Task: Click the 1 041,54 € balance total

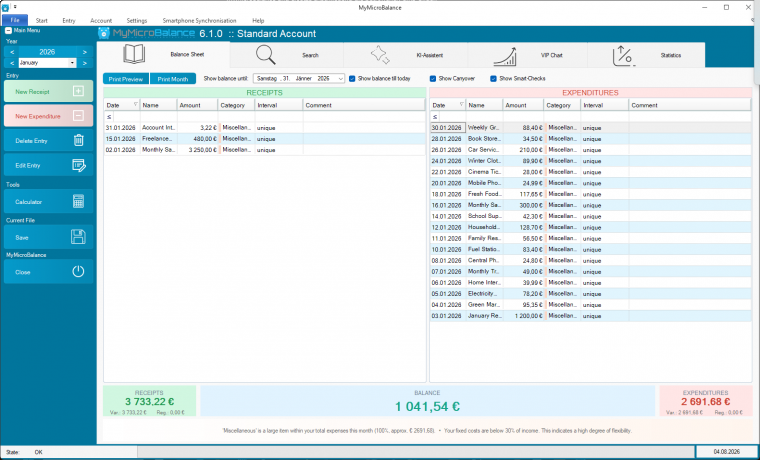Action: click(427, 406)
